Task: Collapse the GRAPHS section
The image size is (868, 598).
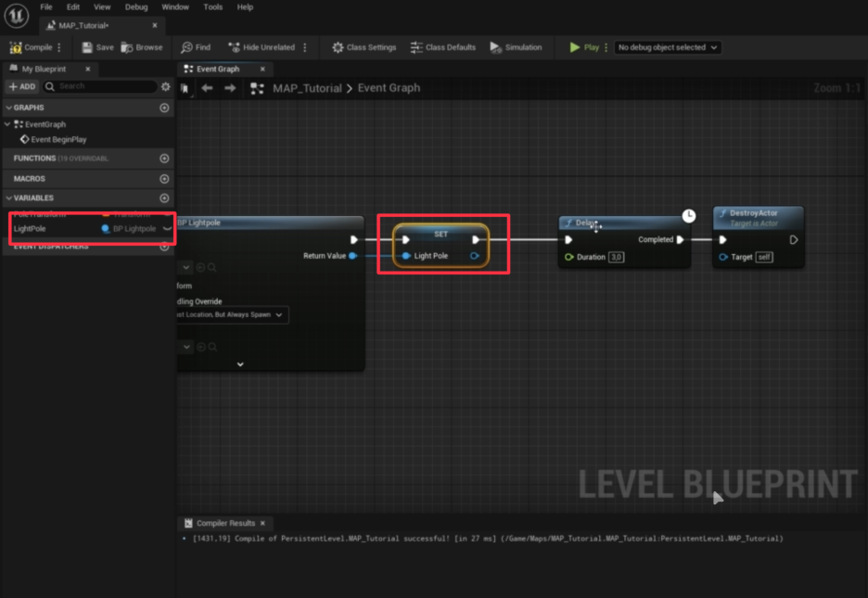Action: click(9, 108)
